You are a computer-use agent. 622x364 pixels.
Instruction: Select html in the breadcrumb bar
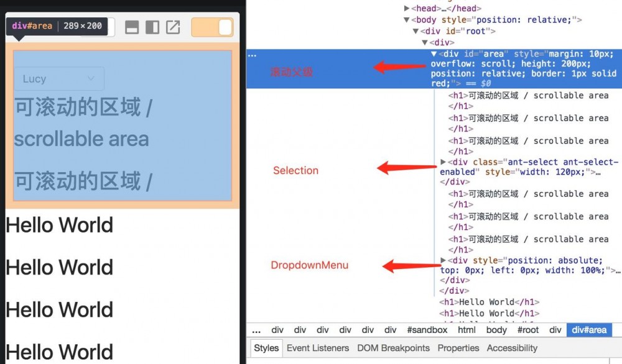tap(466, 330)
